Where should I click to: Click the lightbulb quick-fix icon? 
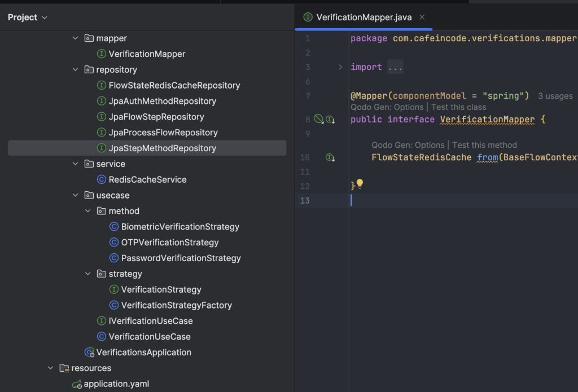360,183
